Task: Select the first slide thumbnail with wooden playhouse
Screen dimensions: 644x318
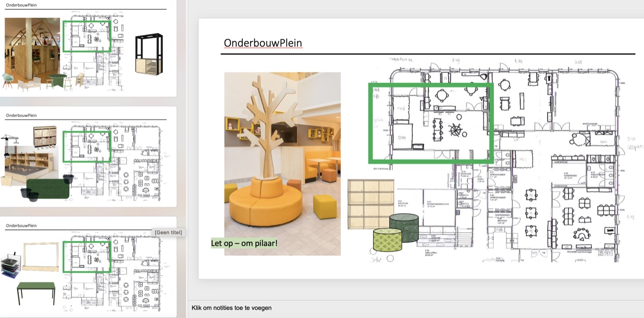Action: (x=87, y=51)
